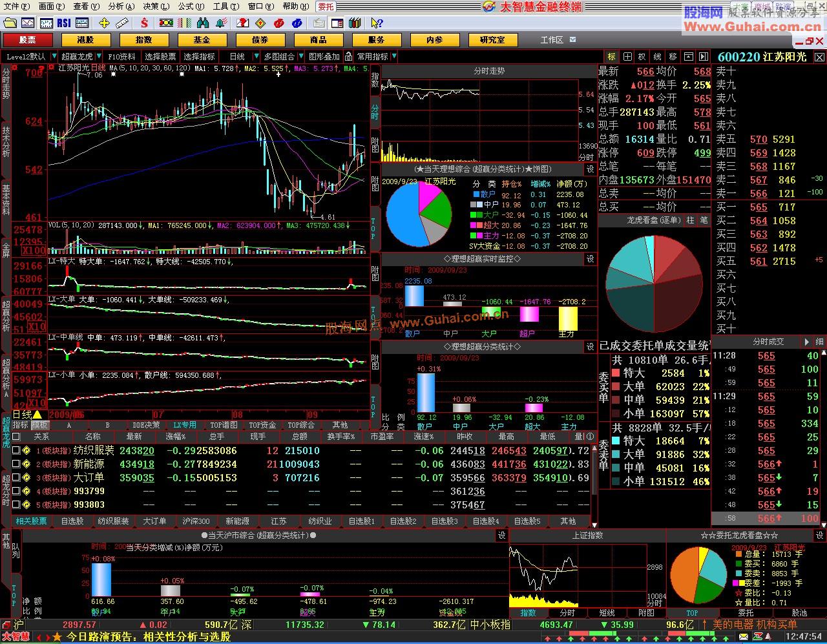Tick the select-all checkbox in table header
827x644 pixels.
pyautogui.click(x=17, y=437)
